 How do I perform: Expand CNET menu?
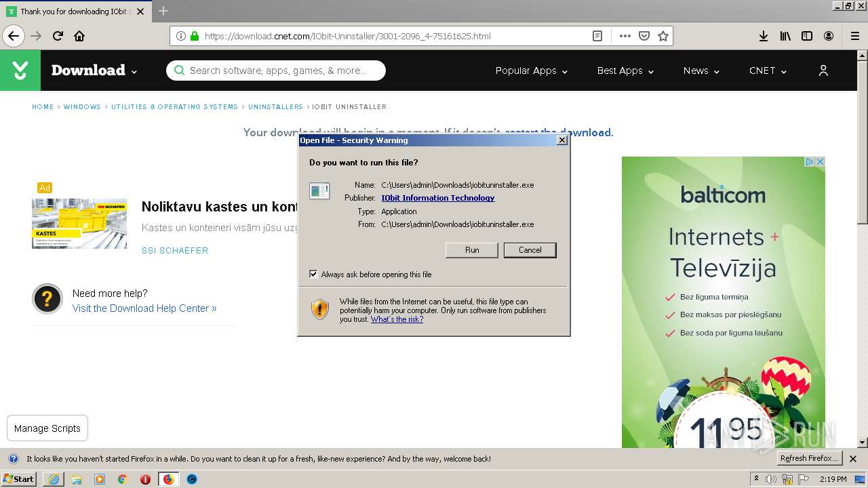coord(768,70)
